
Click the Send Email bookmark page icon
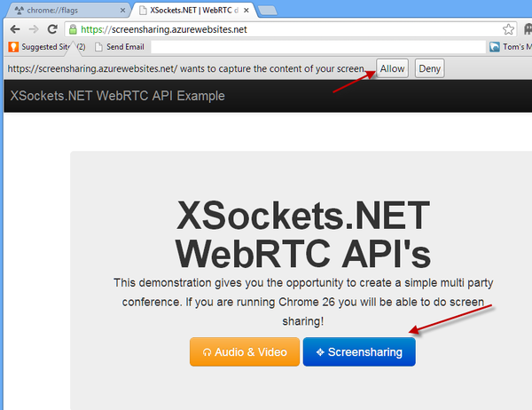(x=98, y=47)
